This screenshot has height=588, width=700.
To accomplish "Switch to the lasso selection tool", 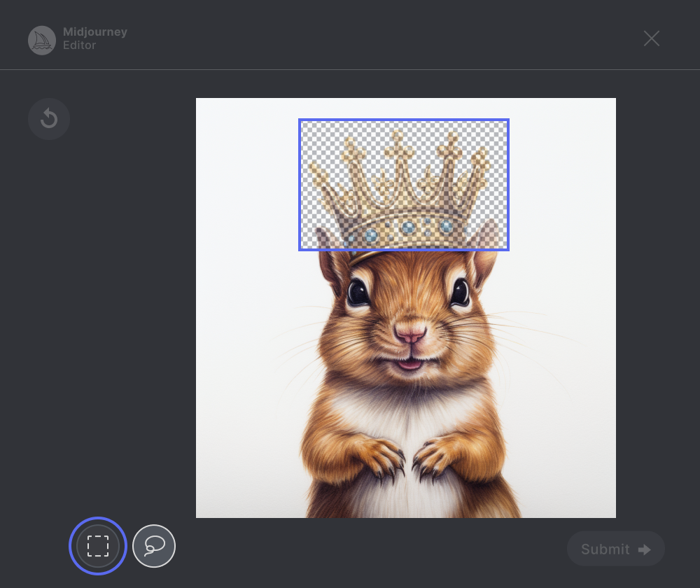I will point(154,546).
